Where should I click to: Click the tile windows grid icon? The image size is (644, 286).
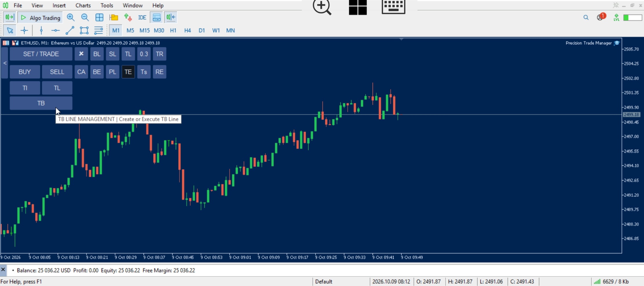[x=99, y=17]
